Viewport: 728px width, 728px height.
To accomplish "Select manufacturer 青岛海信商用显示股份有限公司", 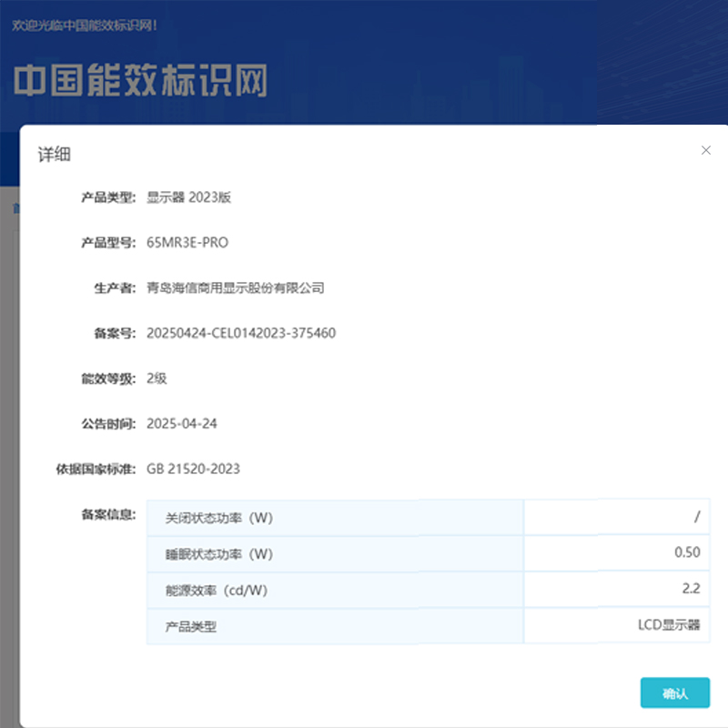I will [236, 288].
